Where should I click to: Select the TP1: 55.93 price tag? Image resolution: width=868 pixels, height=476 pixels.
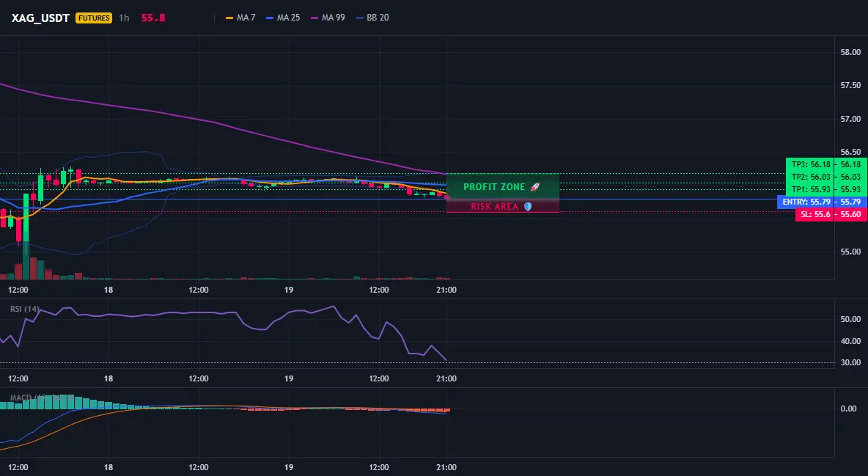coord(810,189)
